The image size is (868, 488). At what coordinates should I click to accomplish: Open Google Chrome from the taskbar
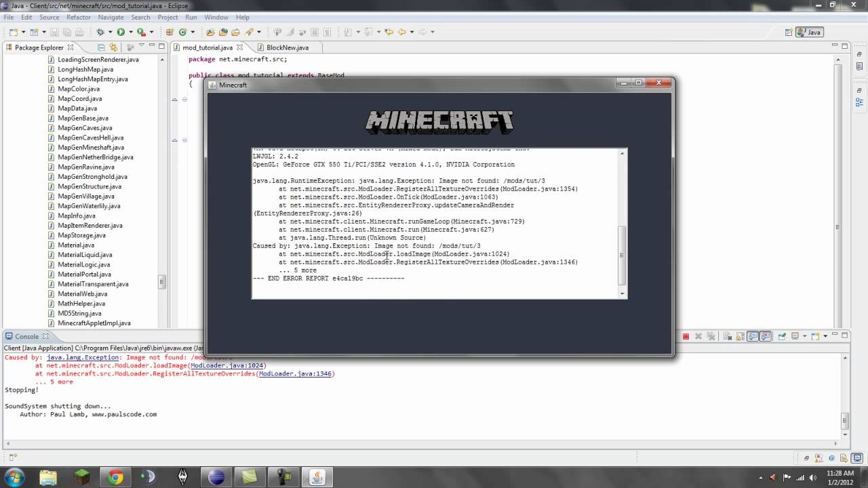tap(115, 477)
